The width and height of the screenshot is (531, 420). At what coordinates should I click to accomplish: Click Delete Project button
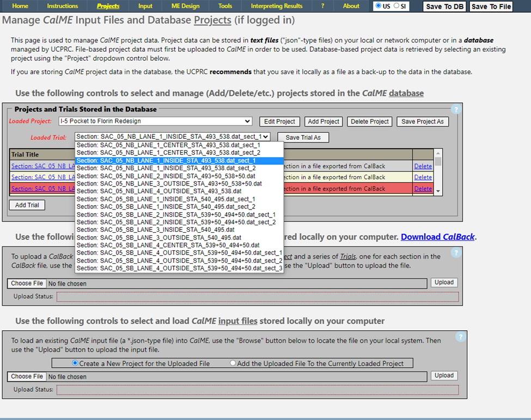pyautogui.click(x=369, y=121)
